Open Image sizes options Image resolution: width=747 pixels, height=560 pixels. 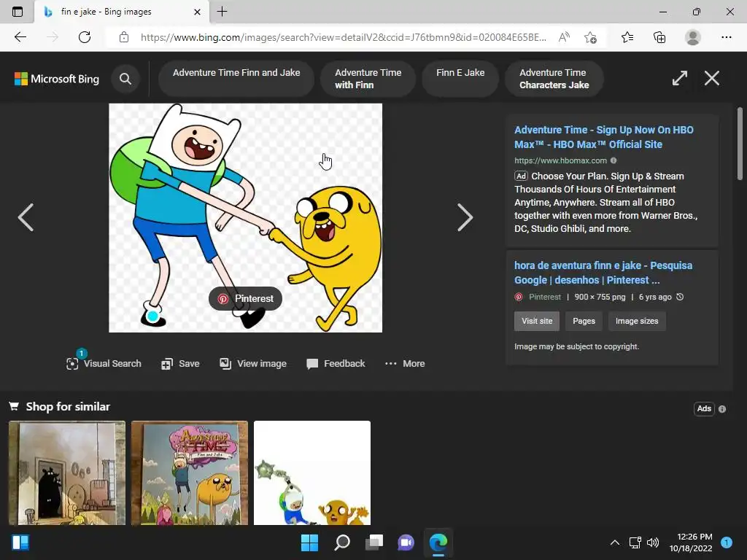point(636,321)
